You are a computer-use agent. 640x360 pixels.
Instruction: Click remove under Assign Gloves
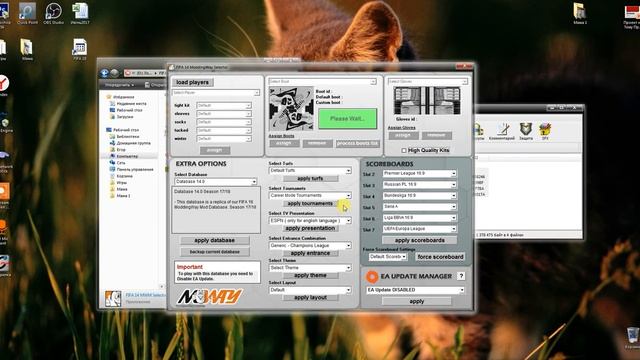pyautogui.click(x=436, y=135)
